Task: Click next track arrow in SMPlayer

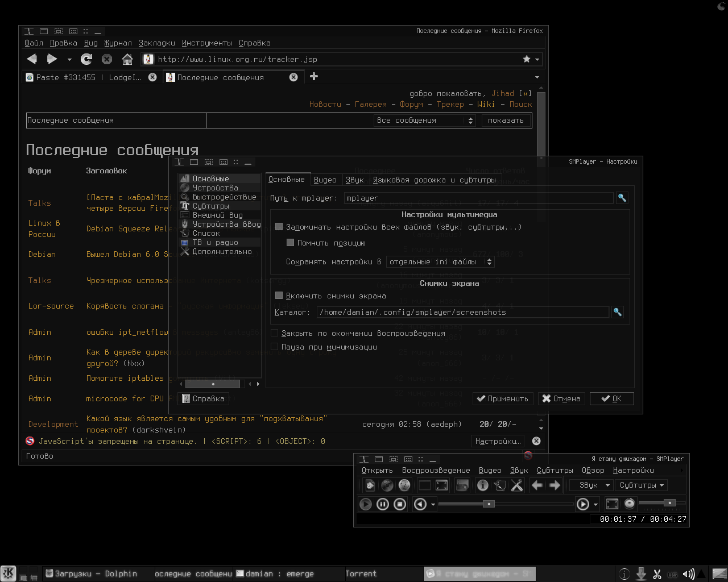Action: 555,485
